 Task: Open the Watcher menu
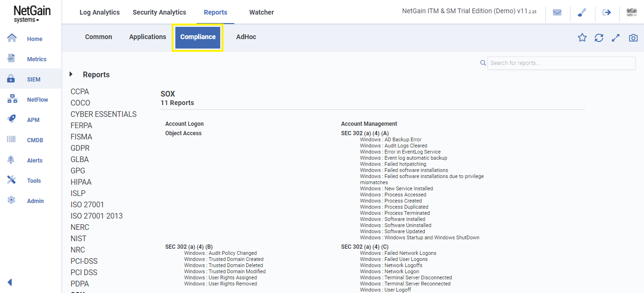tap(262, 12)
